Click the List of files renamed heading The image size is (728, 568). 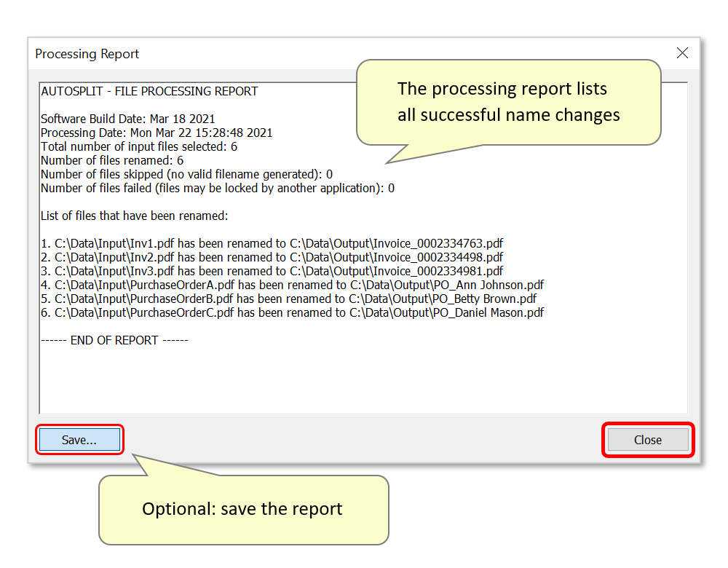pos(134,216)
